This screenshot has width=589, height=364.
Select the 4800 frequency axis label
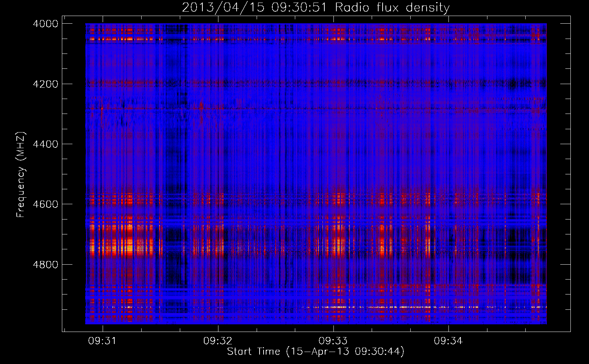click(46, 265)
